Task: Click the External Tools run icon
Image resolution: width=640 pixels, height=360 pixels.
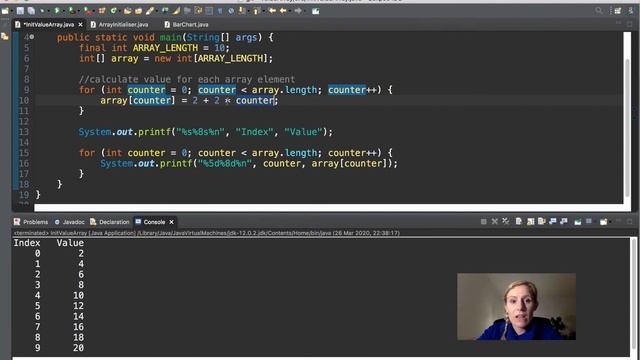Action: pyautogui.click(x=87, y=11)
